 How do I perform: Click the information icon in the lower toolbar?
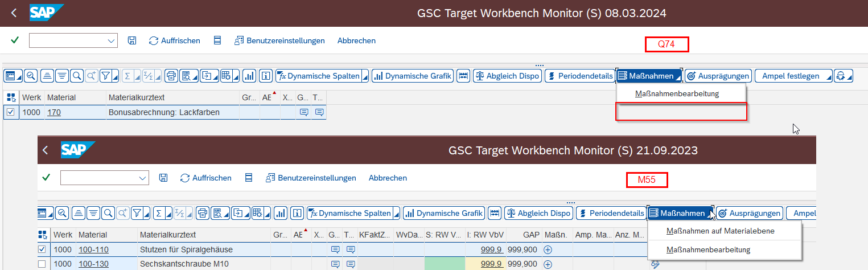click(x=296, y=213)
